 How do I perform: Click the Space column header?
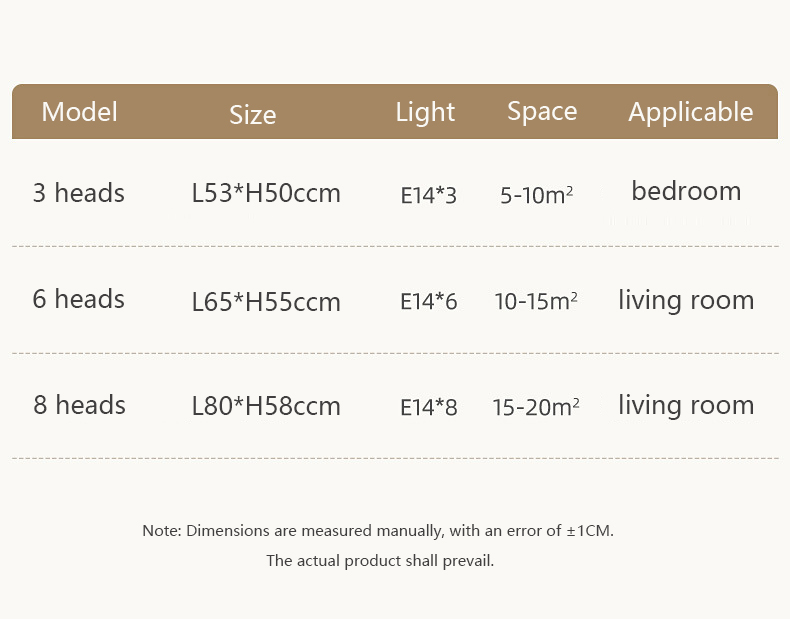click(542, 111)
